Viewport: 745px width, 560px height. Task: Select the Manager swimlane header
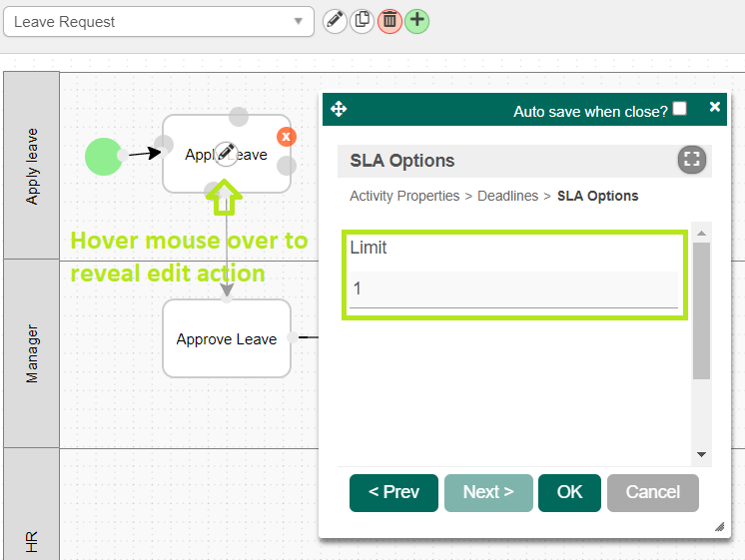31,353
